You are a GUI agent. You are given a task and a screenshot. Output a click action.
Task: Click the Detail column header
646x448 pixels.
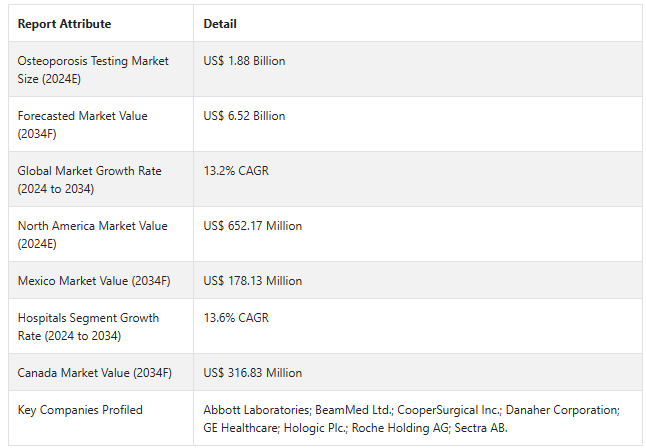click(x=220, y=23)
